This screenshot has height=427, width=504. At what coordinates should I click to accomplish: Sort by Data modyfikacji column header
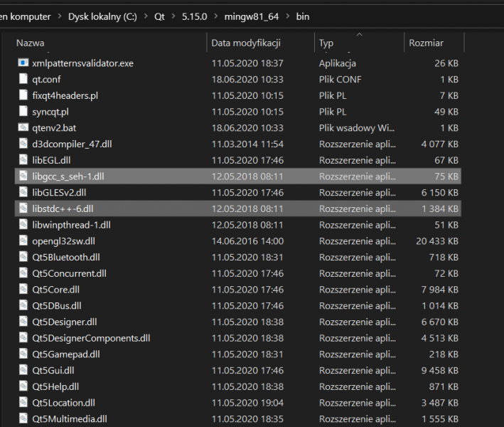coord(246,43)
